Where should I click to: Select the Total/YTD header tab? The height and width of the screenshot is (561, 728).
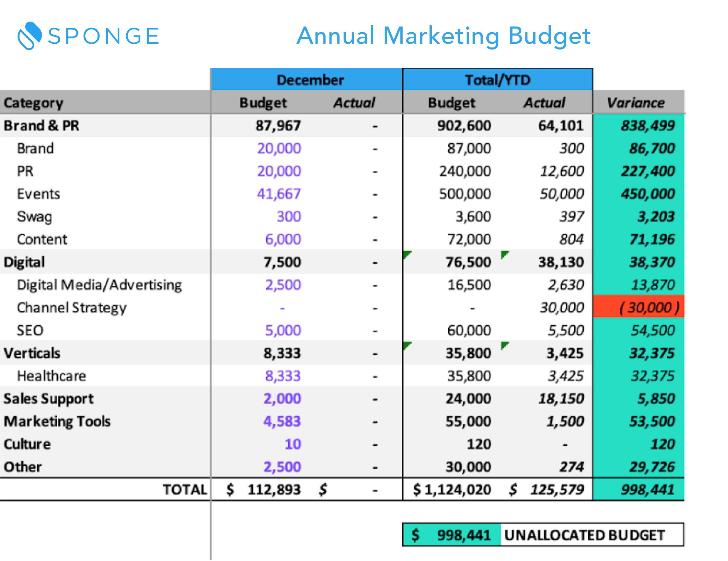coord(497,80)
